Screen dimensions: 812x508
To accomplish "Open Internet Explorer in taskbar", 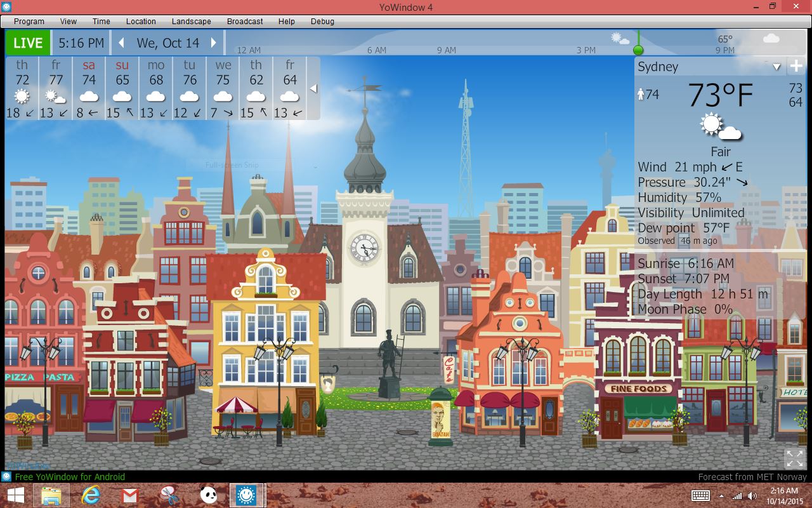I will coord(91,495).
